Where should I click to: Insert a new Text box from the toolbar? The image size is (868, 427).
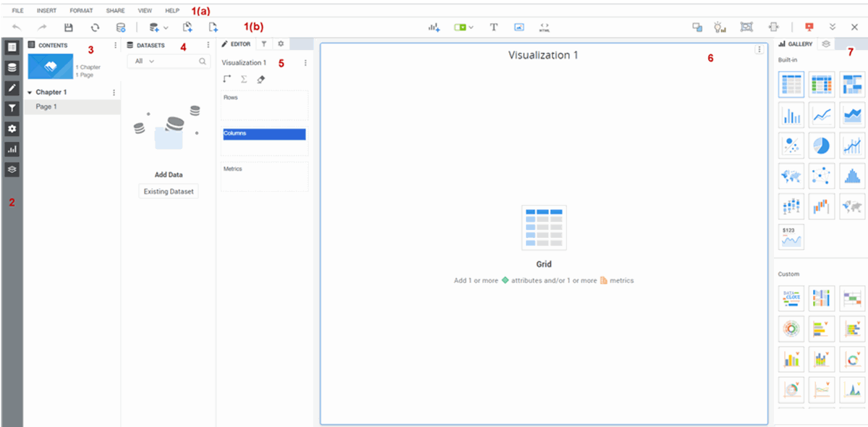click(x=493, y=27)
